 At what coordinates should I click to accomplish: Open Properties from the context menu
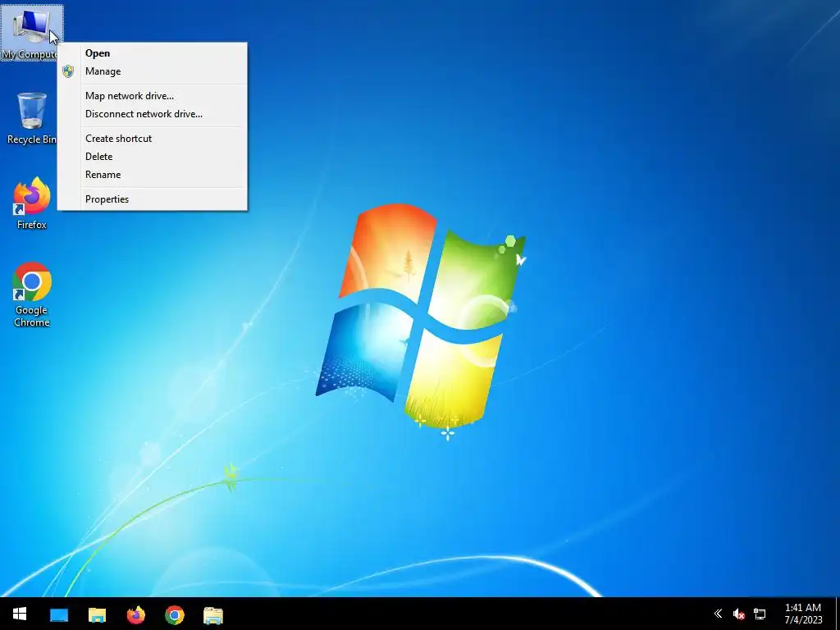click(x=152, y=199)
